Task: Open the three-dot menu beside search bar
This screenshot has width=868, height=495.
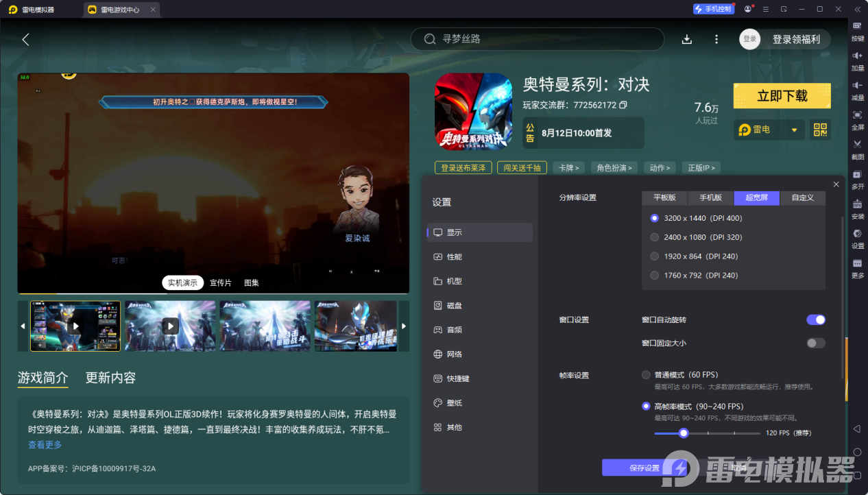Action: pyautogui.click(x=716, y=39)
